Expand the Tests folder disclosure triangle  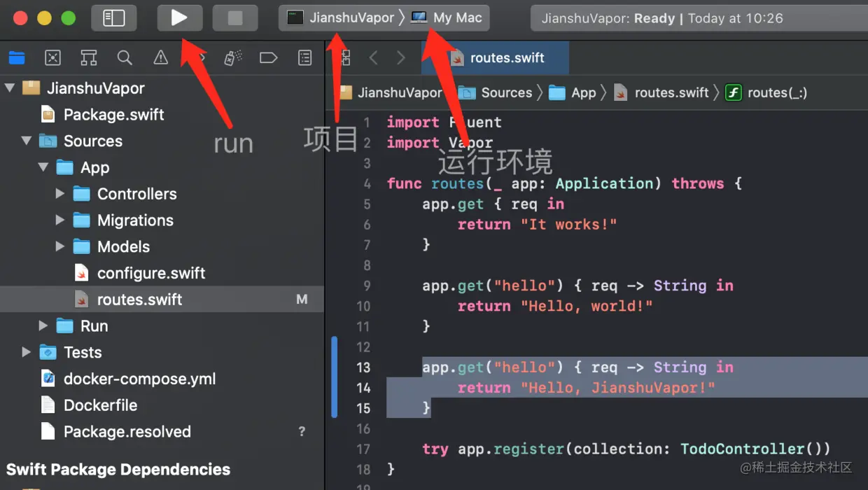27,352
